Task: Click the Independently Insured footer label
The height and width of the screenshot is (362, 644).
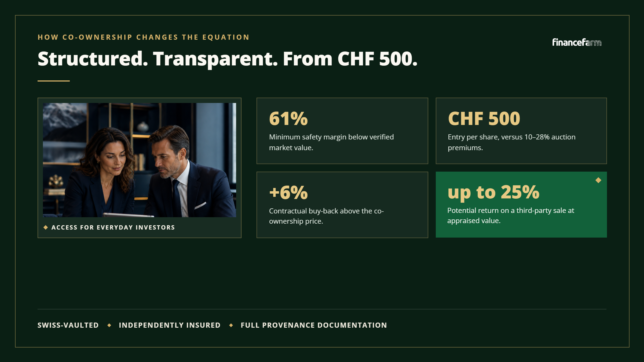Action: coord(170,325)
